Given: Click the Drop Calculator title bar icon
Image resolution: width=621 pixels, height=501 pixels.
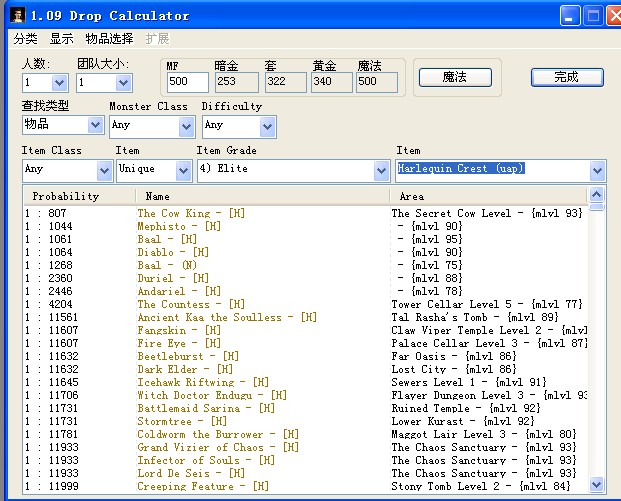Looking at the screenshot, I should [x=17, y=15].
